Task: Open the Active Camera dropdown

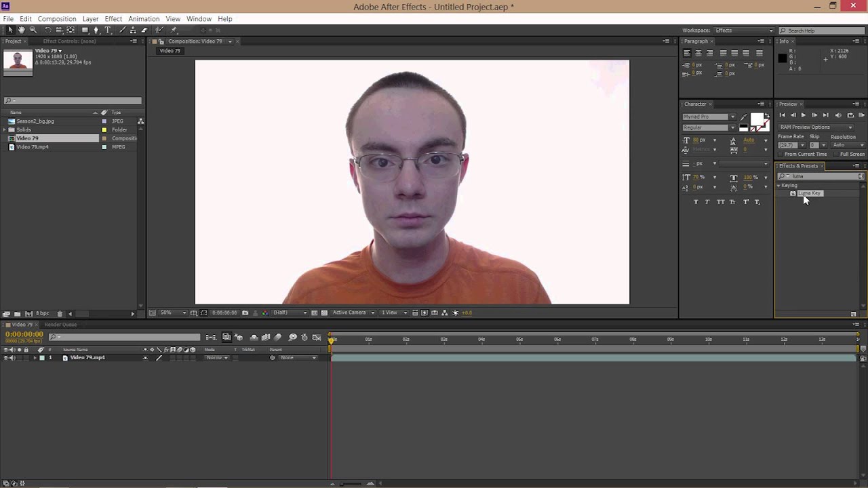Action: tap(353, 312)
